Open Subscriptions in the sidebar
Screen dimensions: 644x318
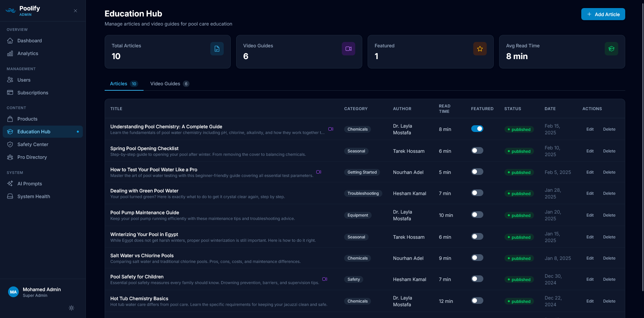pyautogui.click(x=43, y=93)
